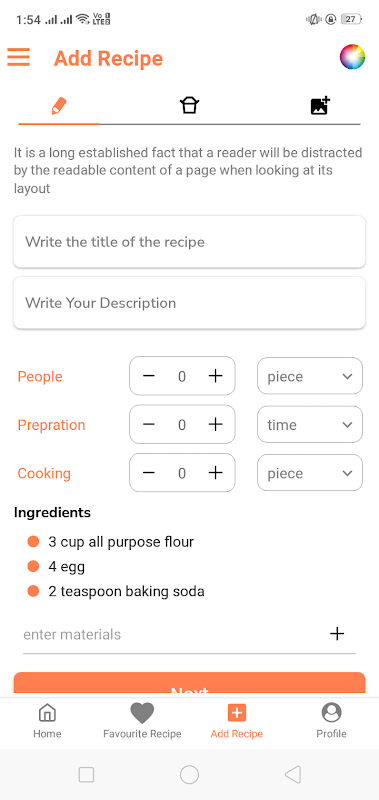Decrease People count with minus

click(148, 377)
